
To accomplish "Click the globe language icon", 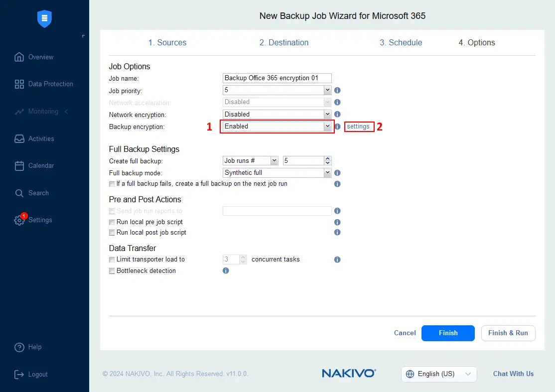I will point(410,374).
